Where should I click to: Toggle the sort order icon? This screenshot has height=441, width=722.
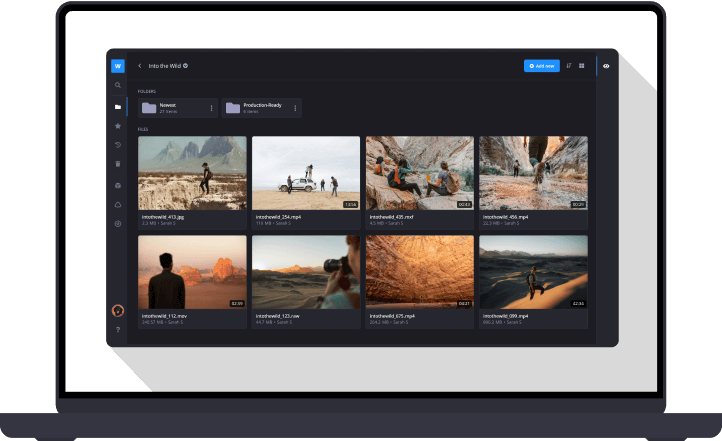point(568,66)
